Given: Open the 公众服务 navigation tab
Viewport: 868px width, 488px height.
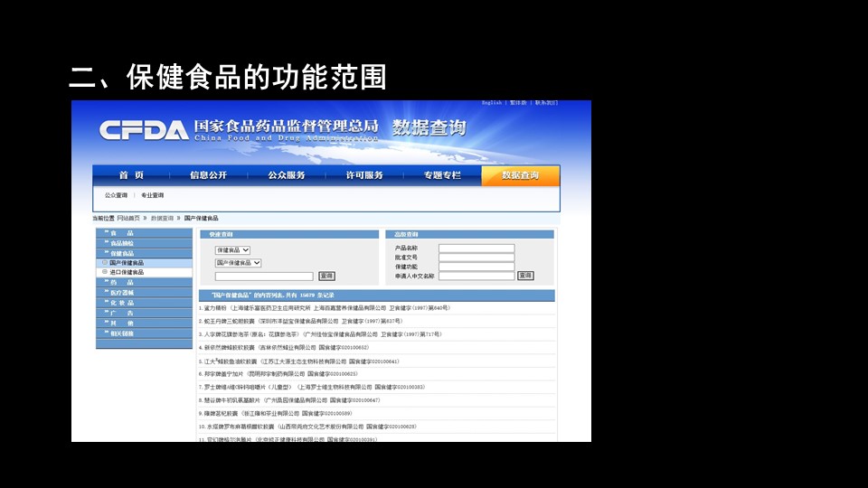Looking at the screenshot, I should click(x=287, y=174).
